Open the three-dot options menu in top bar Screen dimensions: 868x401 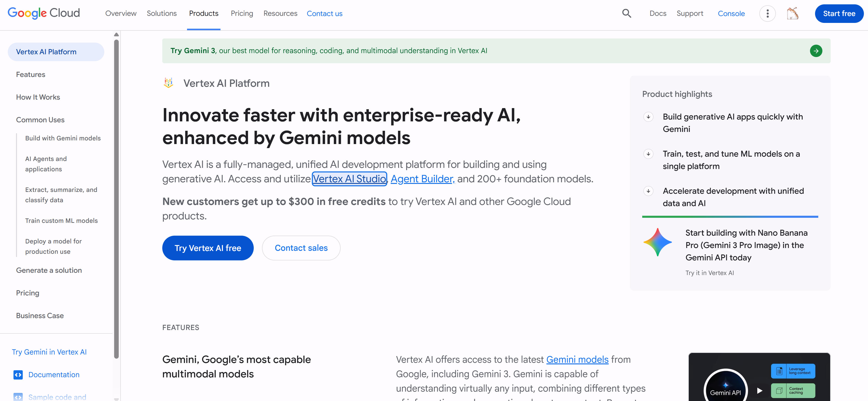click(767, 14)
